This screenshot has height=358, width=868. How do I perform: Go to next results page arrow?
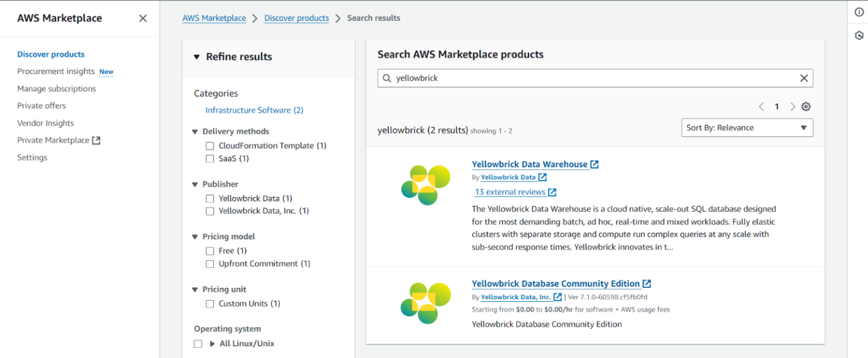792,107
